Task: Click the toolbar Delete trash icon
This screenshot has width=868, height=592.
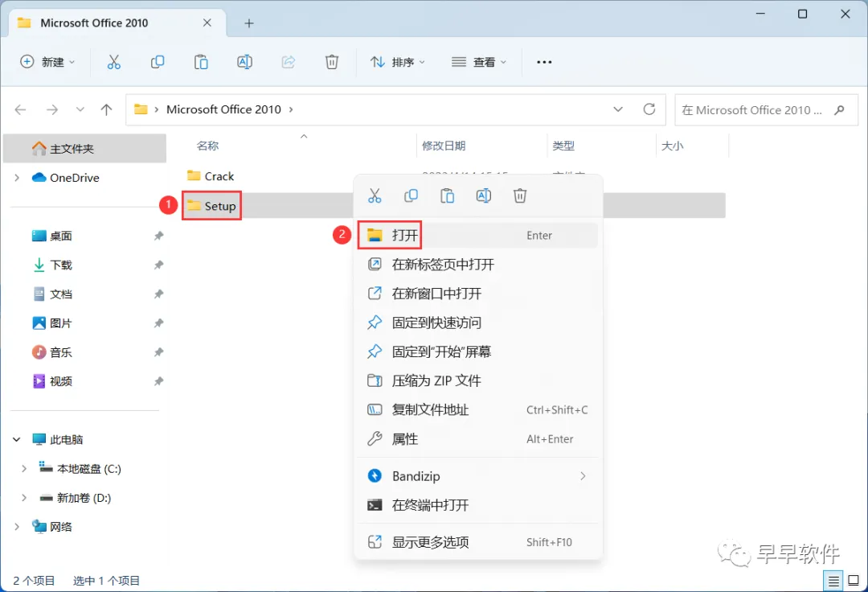Action: coord(332,62)
